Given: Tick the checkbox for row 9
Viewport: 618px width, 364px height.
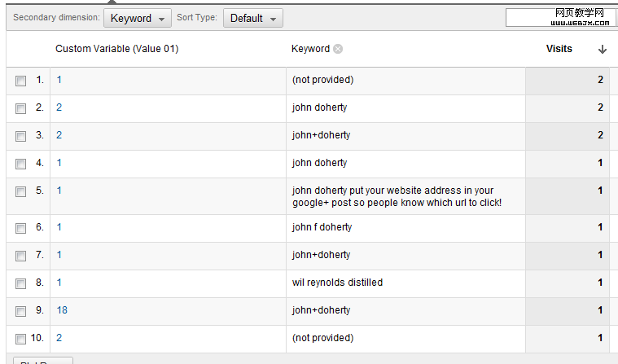Looking at the screenshot, I should [x=20, y=311].
